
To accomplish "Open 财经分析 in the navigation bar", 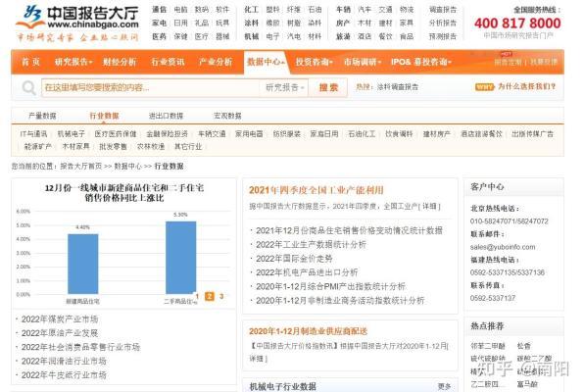I will (x=120, y=62).
